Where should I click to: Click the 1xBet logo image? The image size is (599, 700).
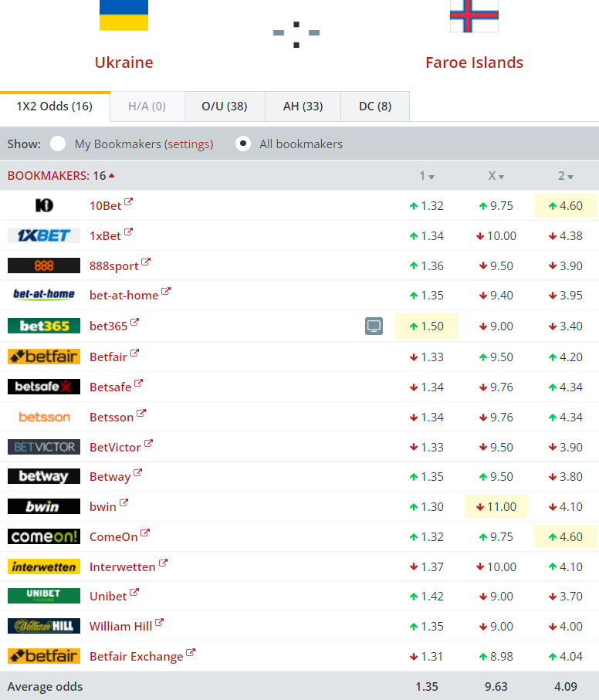pyautogui.click(x=44, y=235)
